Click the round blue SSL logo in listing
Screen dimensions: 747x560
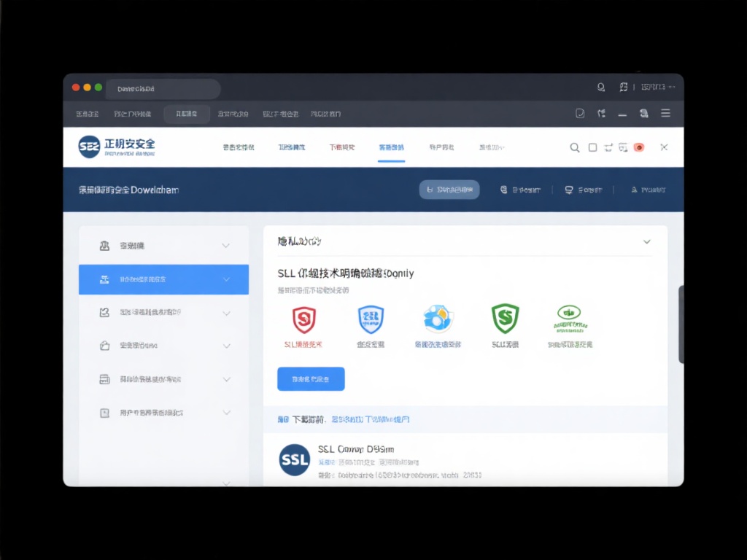[295, 460]
